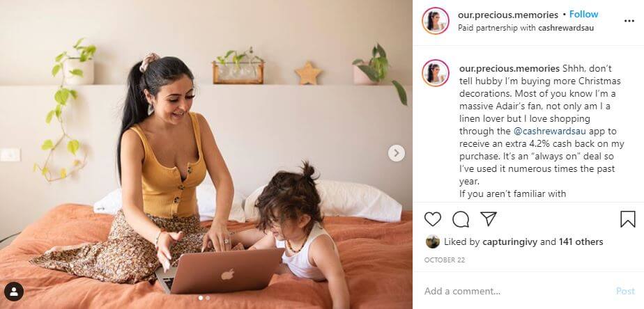Follow our.precious.memories account
Viewport: 644px width, 309px height.
point(583,15)
